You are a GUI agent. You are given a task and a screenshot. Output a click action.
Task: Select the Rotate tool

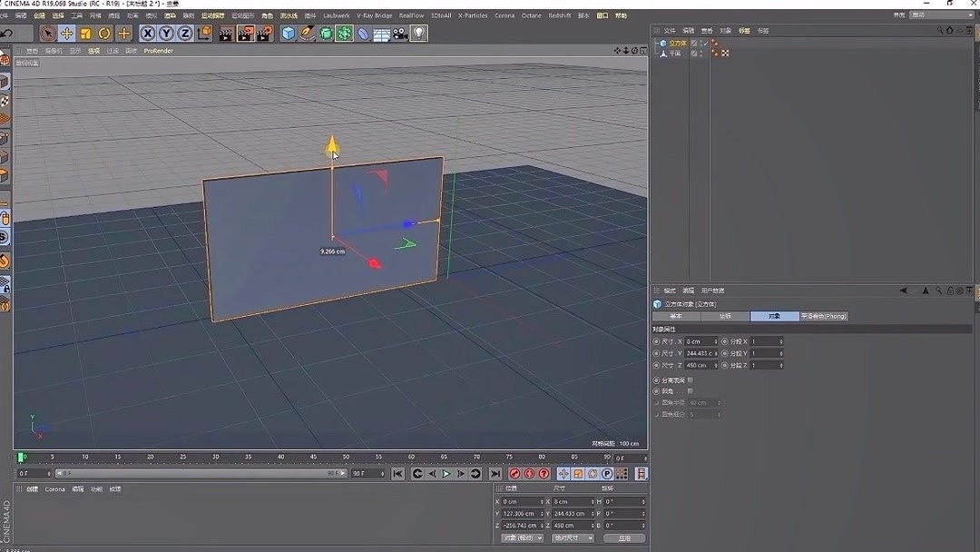(x=103, y=34)
